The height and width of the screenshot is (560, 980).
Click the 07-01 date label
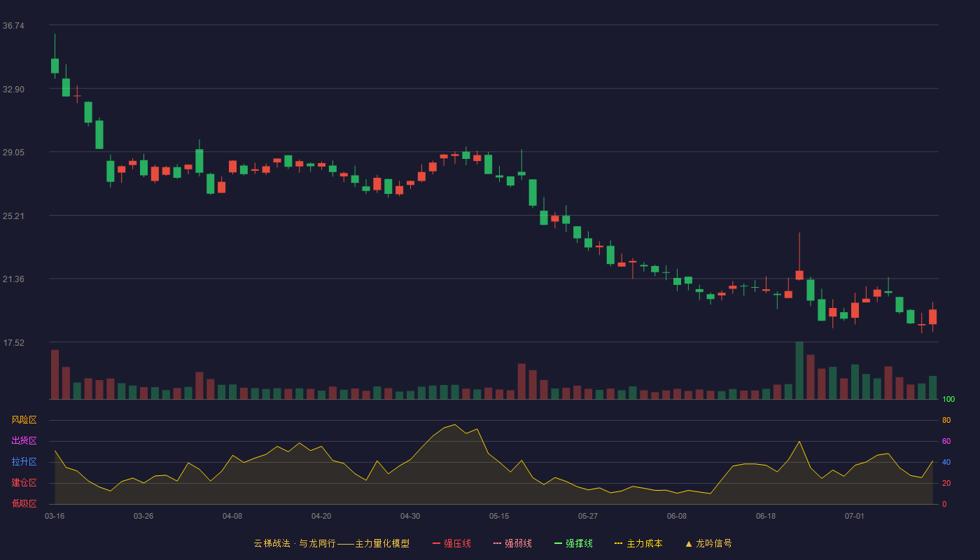click(855, 516)
